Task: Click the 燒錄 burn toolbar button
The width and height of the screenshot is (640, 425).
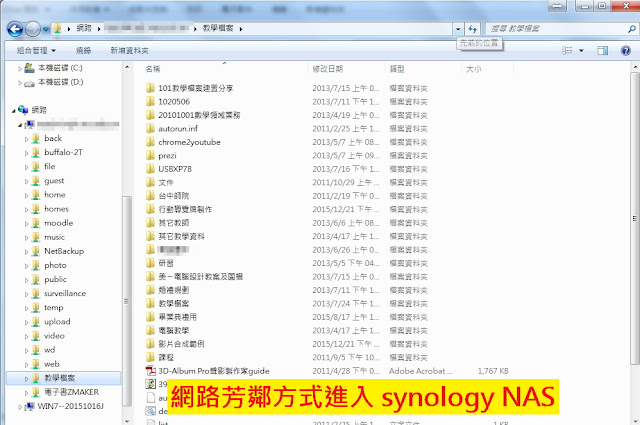Action: point(83,51)
